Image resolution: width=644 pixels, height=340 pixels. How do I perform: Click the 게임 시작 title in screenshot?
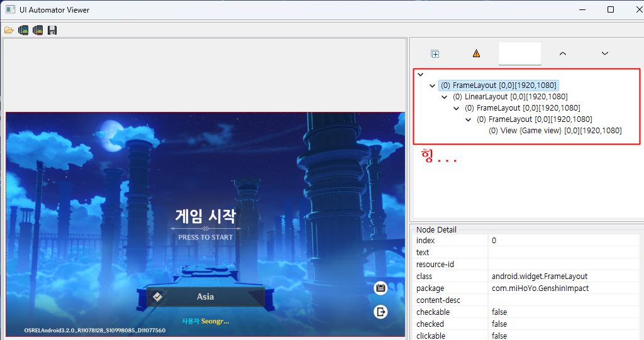point(206,216)
